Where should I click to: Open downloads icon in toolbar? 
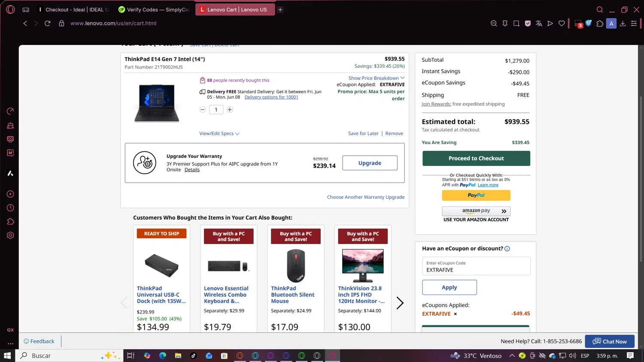tap(623, 24)
